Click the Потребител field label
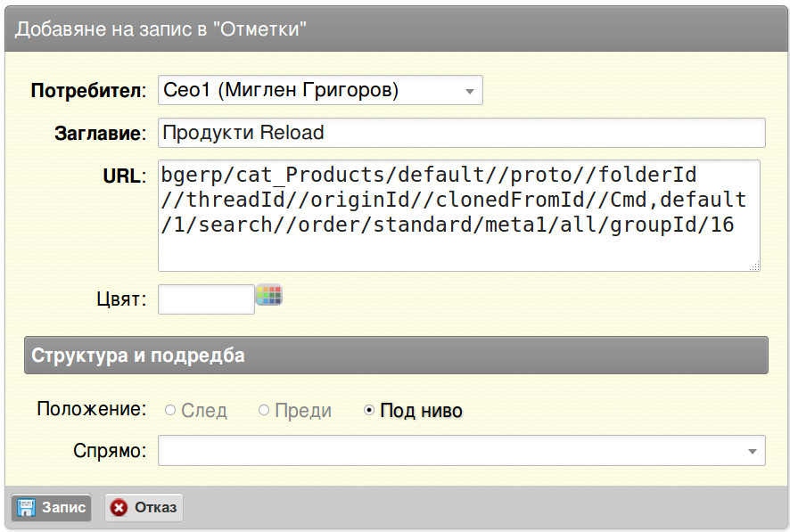 [x=88, y=91]
